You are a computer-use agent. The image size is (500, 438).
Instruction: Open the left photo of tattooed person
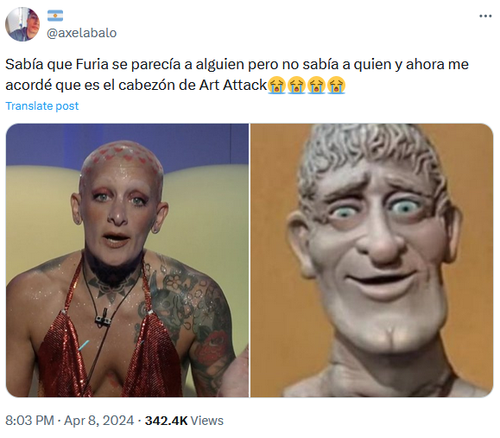point(127,260)
